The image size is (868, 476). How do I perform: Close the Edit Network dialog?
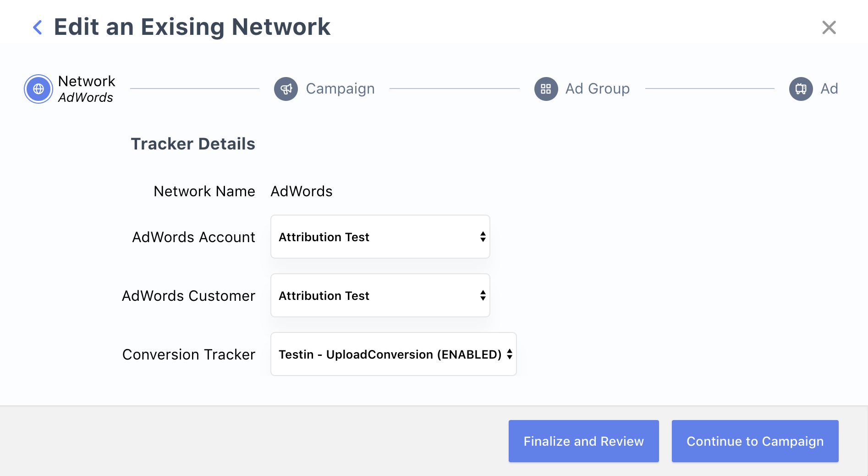(829, 28)
